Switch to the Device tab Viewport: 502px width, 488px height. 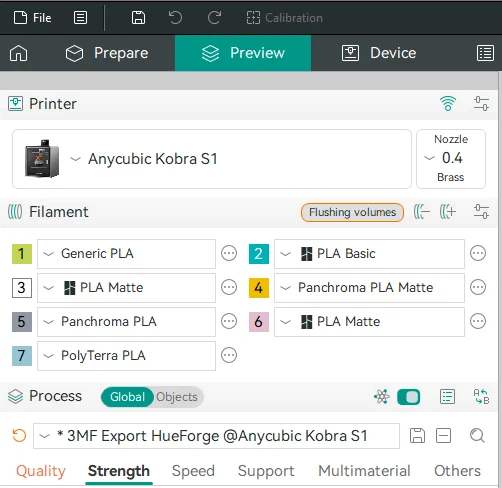pos(379,53)
